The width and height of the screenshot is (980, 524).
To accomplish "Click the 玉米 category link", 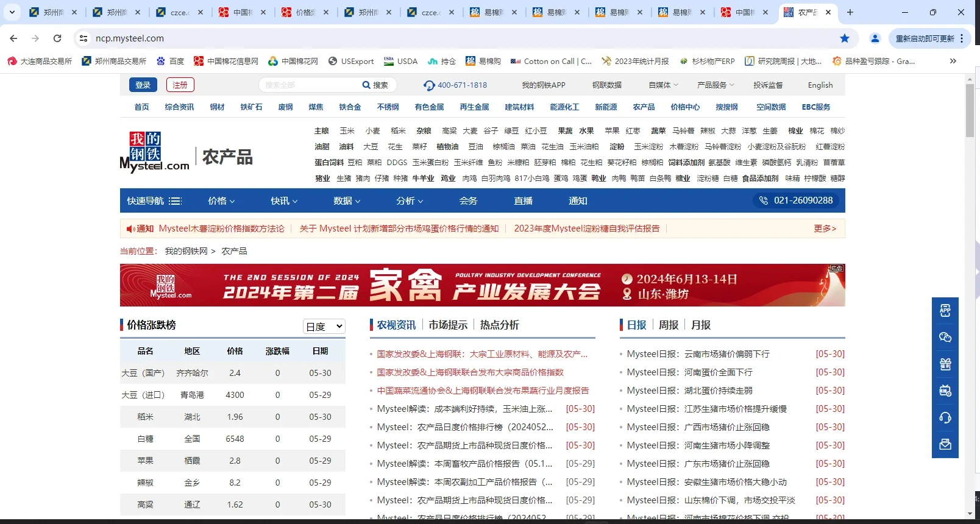I will [347, 131].
